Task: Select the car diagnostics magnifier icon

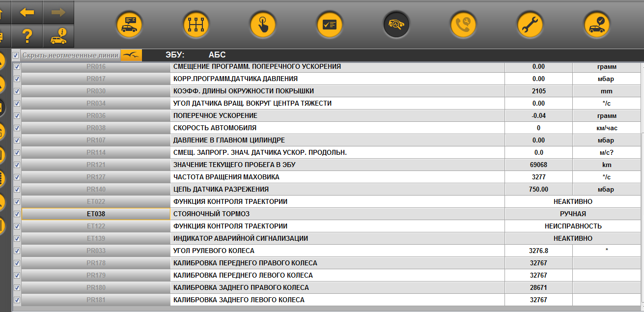Action: click(396, 24)
